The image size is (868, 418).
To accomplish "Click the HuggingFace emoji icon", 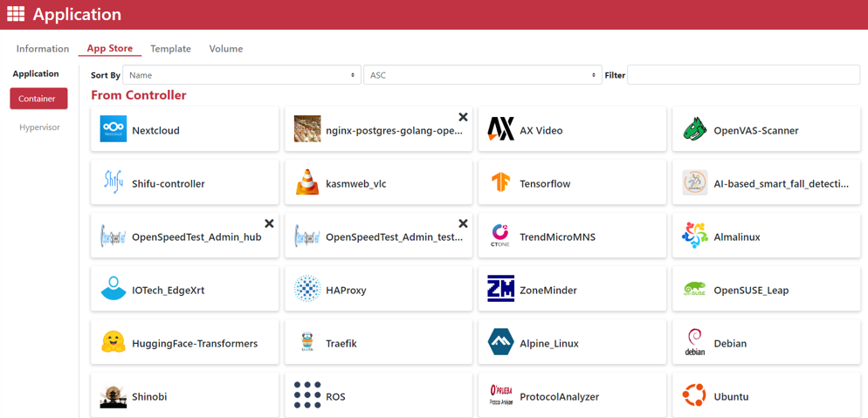I will point(114,341).
